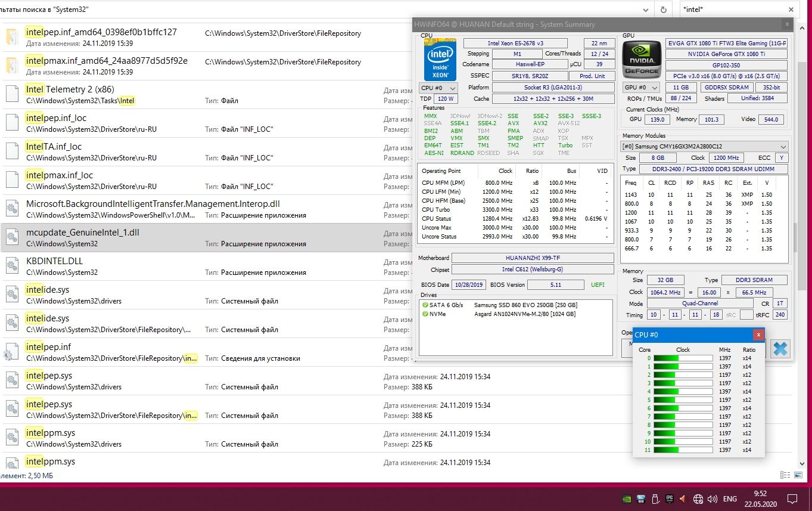
Task: Click the CPU Turbo operating point row
Action: tap(515, 210)
